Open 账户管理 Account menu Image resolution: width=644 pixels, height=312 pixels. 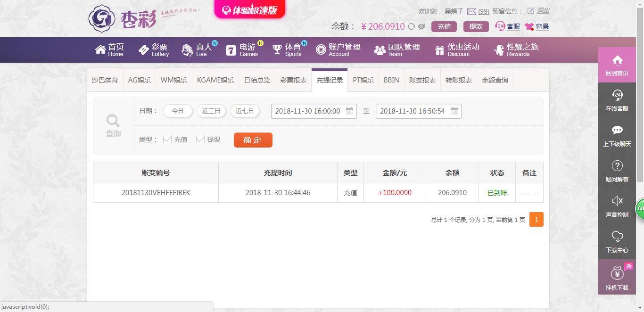[338, 50]
